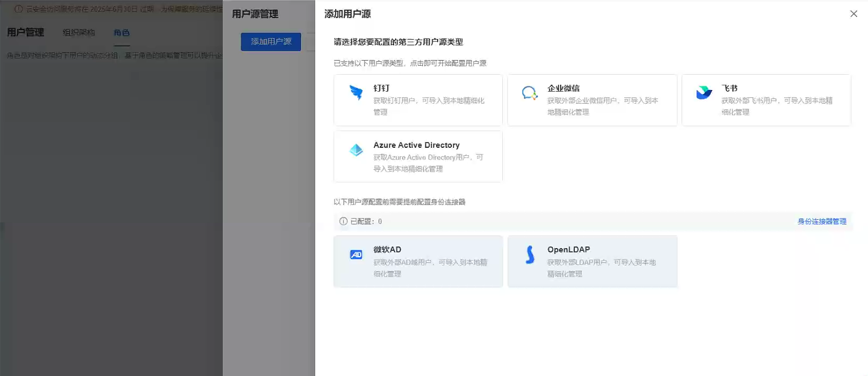Choose the 钉钉 user source title
The image size is (868, 376).
(381, 88)
